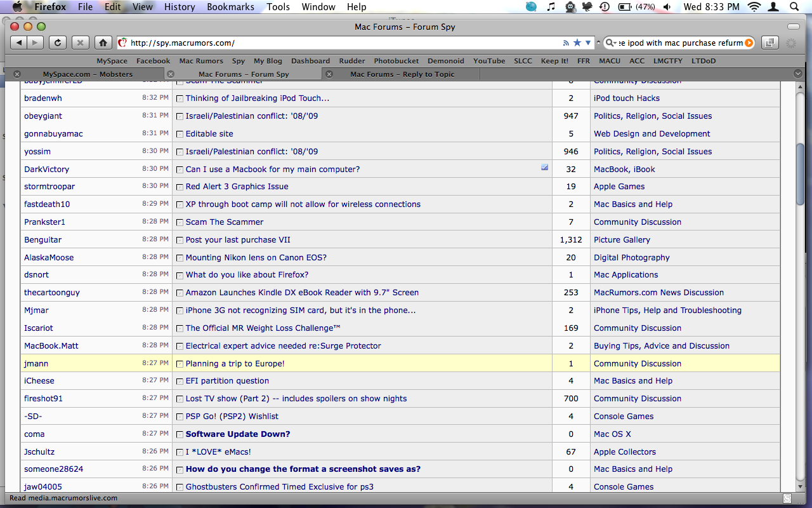
Task: Reload the page with the refresh button
Action: (x=57, y=43)
